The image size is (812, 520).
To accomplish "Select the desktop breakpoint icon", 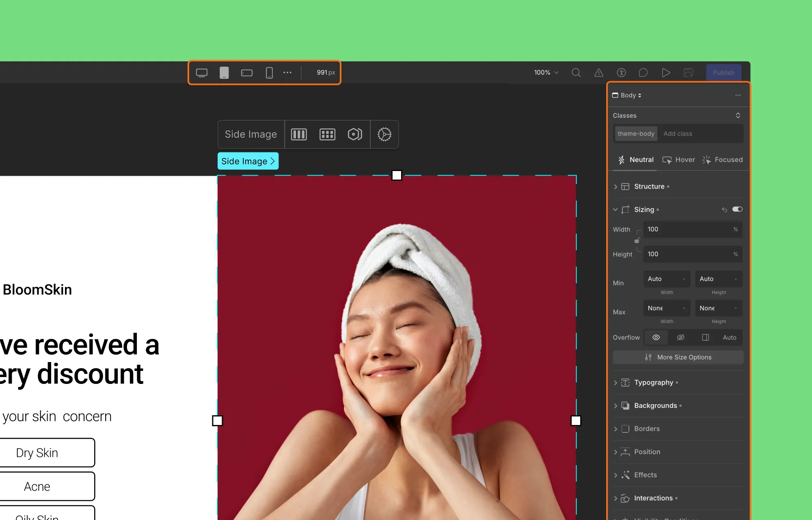I will click(202, 72).
